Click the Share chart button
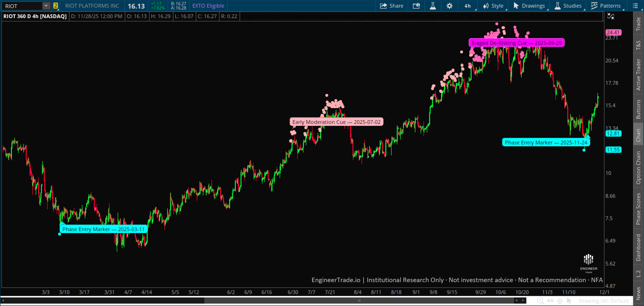Screen dimensions: 644x306 click(392, 6)
